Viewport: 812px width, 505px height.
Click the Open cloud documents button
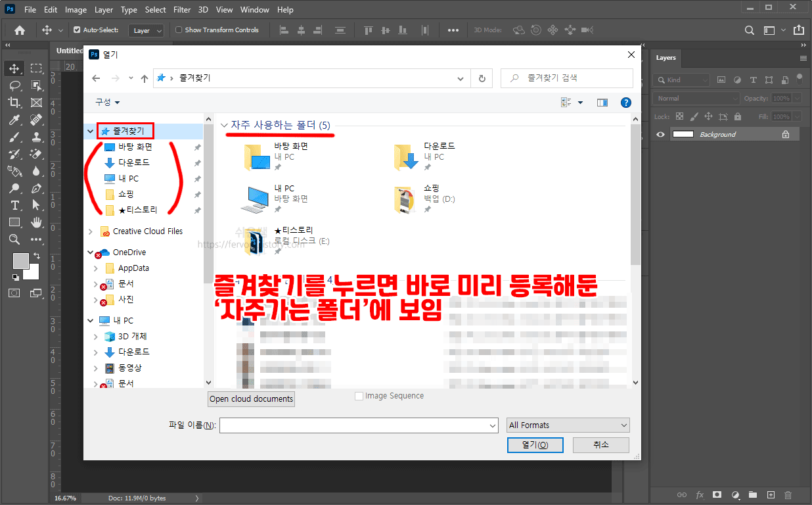coord(252,399)
